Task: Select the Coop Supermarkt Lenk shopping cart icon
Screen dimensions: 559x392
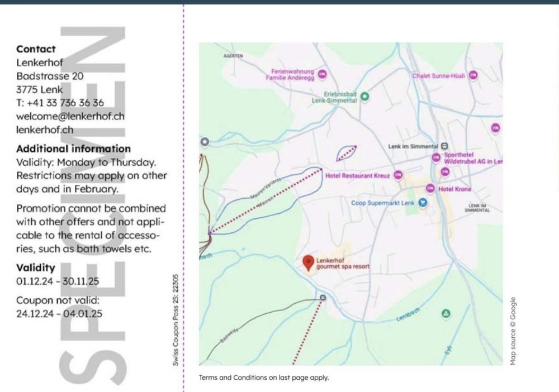Action: 423,203
